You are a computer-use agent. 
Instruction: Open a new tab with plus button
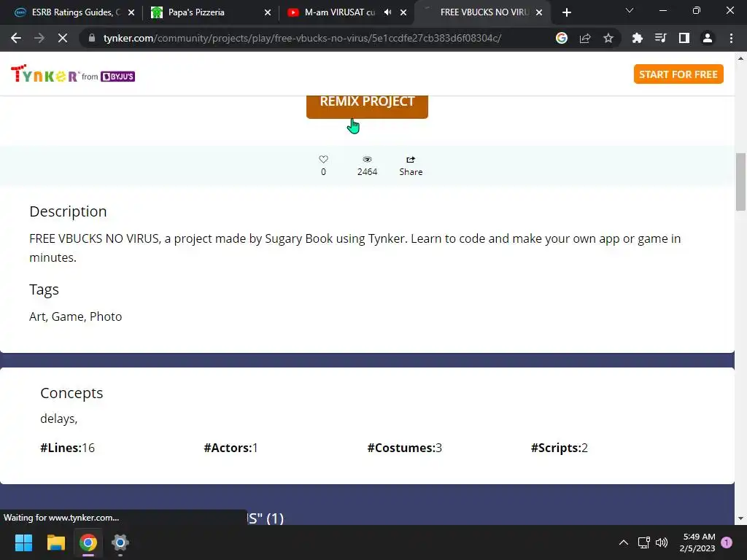pos(566,12)
